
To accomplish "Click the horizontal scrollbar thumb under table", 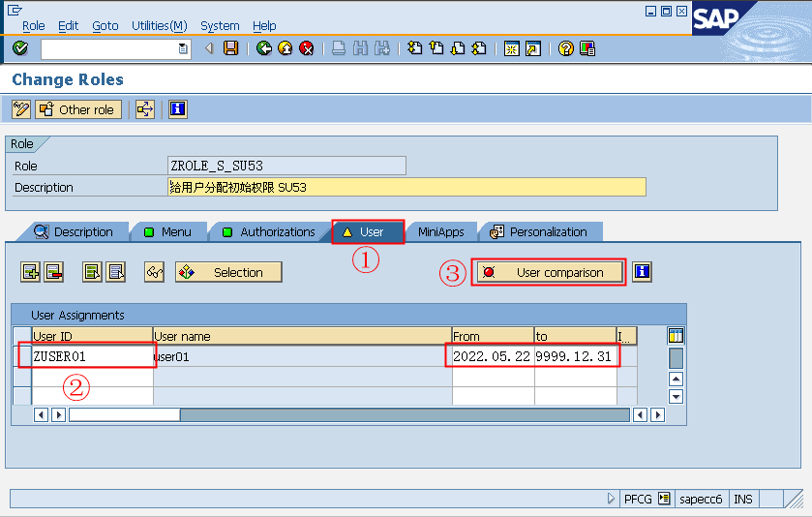I will pyautogui.click(x=124, y=415).
